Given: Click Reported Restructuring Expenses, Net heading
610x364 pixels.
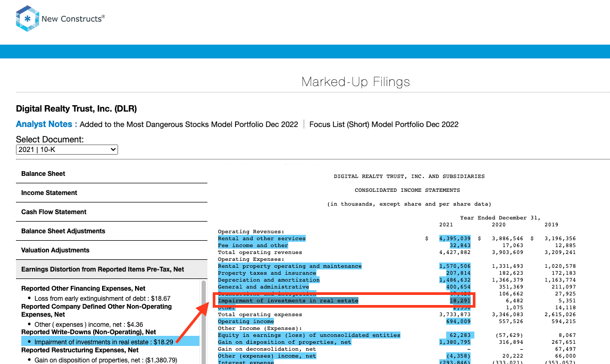Looking at the screenshot, I should coord(80,350).
